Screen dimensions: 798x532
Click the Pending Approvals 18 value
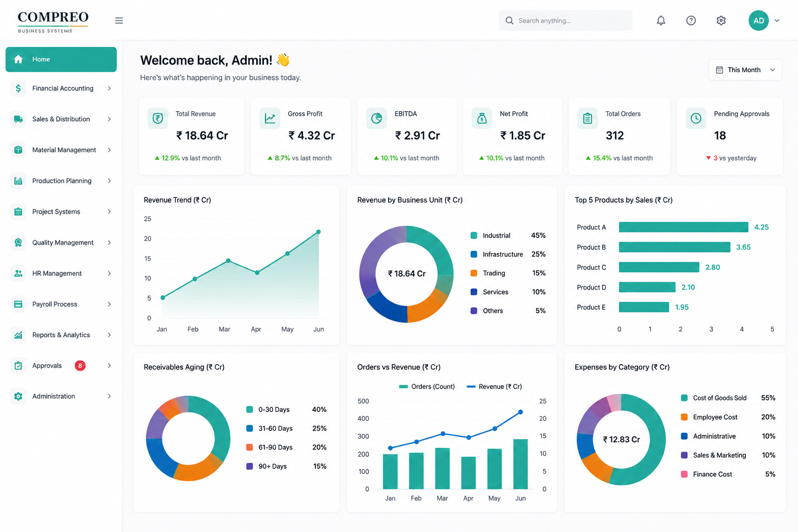(720, 136)
